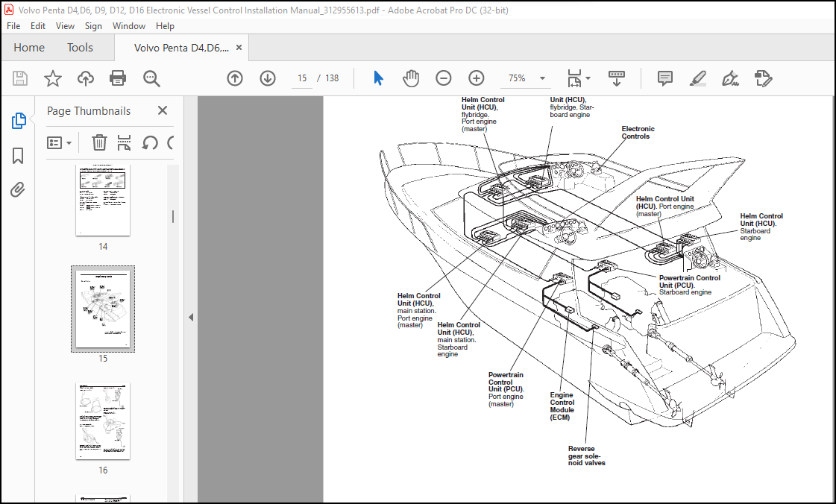Screen dimensions: 836x504
Task: Print the document using the printer icon
Action: point(117,78)
